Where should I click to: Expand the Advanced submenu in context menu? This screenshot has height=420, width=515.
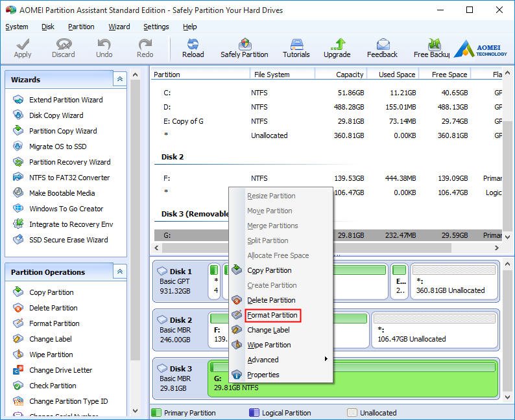tap(281, 360)
